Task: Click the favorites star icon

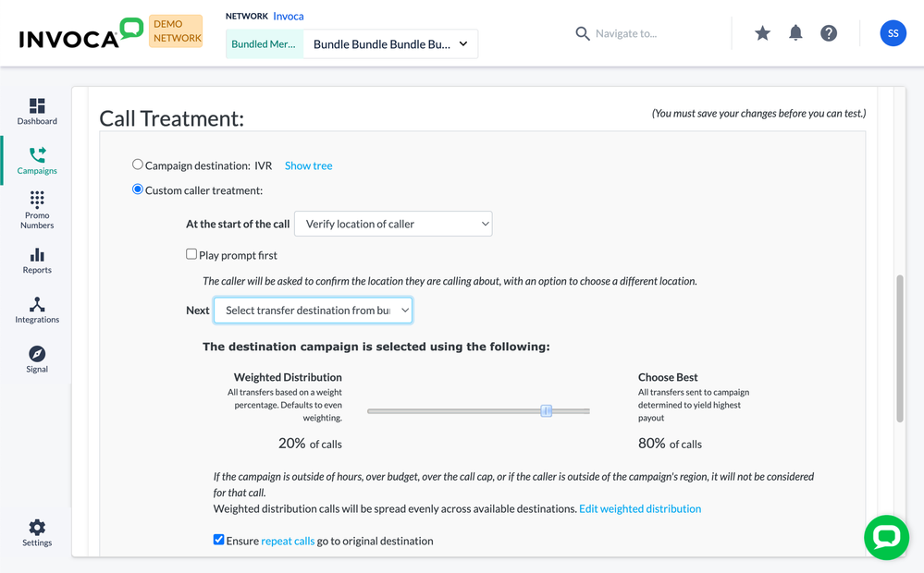Action: click(762, 33)
